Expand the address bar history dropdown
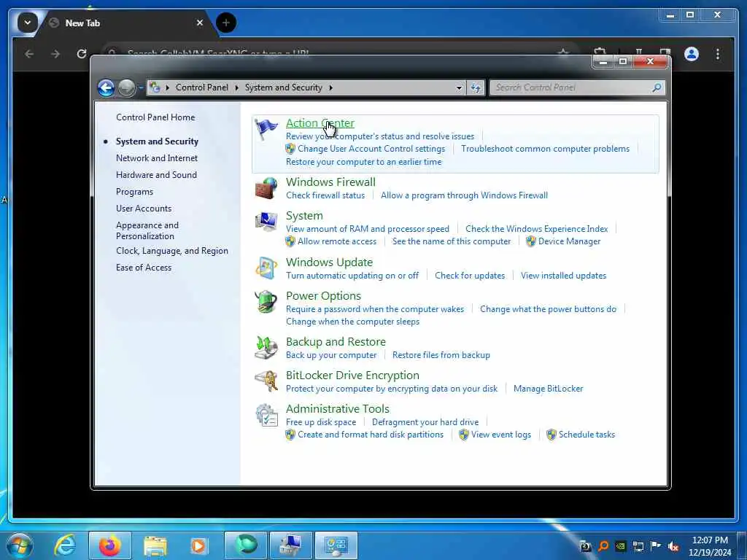Image resolution: width=747 pixels, height=560 pixels. (x=459, y=87)
